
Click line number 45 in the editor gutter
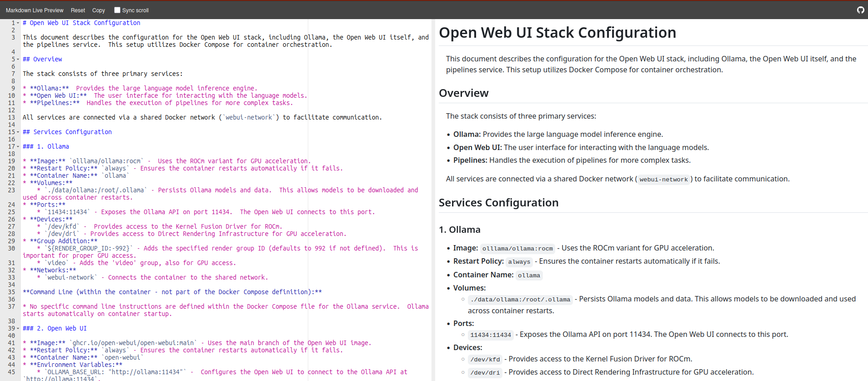click(x=11, y=372)
